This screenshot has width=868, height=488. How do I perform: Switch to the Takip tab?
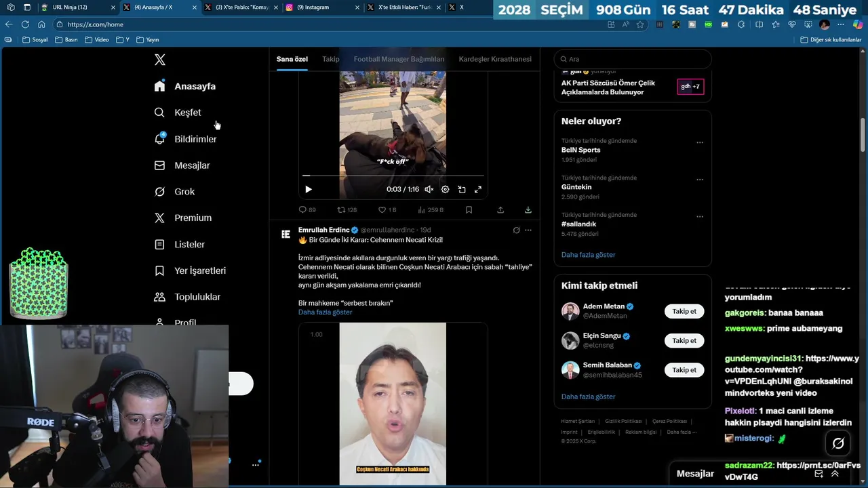(331, 59)
